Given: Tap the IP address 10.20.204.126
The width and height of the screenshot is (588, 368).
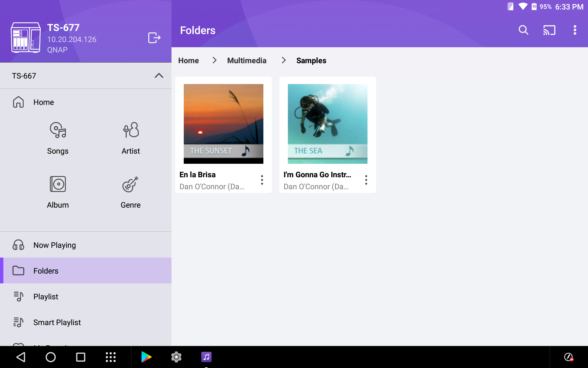Looking at the screenshot, I should click(x=72, y=39).
